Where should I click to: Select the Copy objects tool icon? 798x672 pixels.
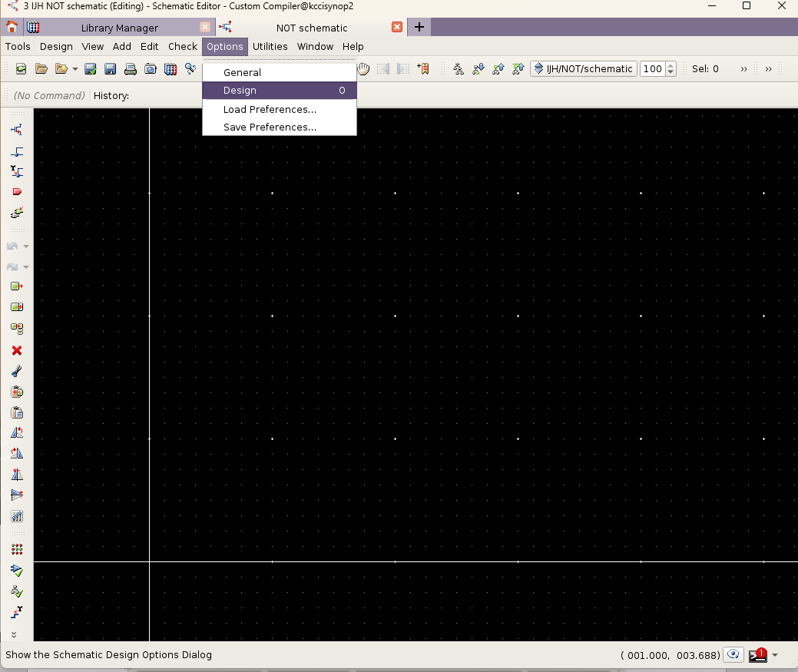[17, 329]
